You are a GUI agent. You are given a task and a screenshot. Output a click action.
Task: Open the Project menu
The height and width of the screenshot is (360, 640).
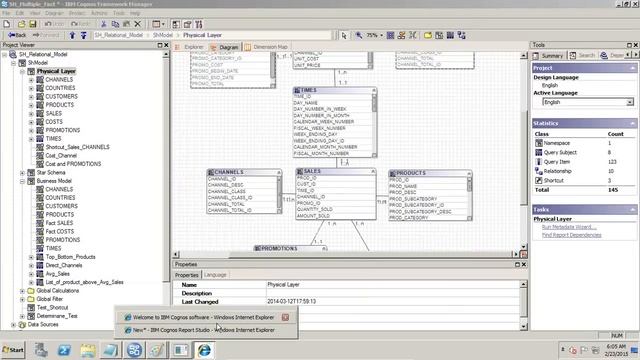(77, 13)
